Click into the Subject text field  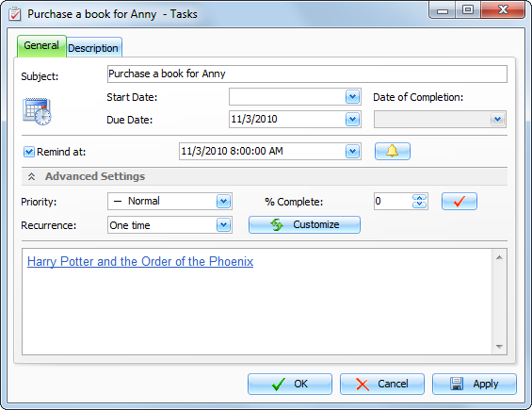307,74
